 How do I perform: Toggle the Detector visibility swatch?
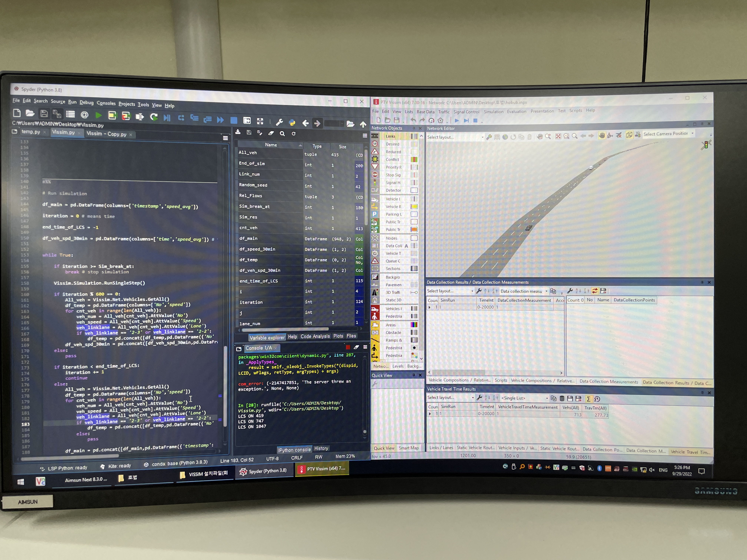[x=414, y=190]
